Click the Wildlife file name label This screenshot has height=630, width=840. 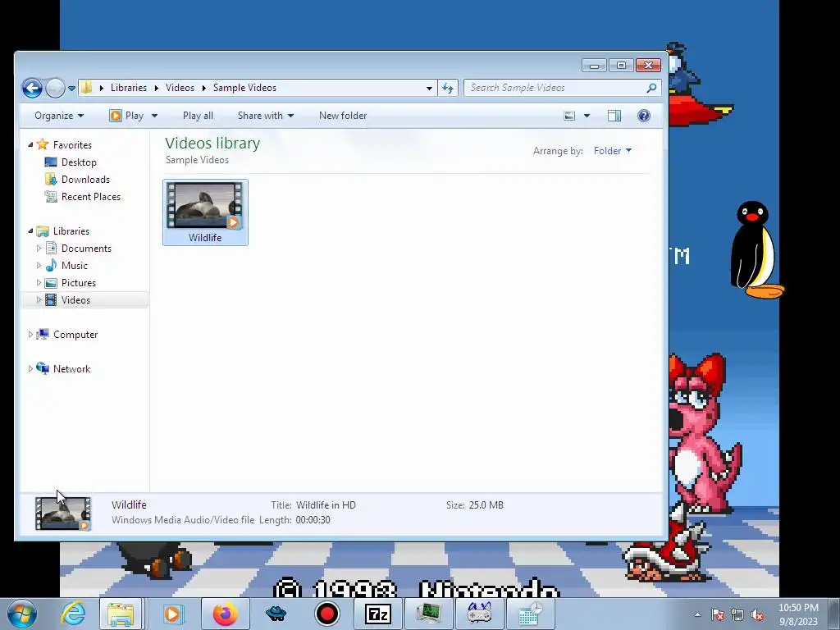pos(204,237)
